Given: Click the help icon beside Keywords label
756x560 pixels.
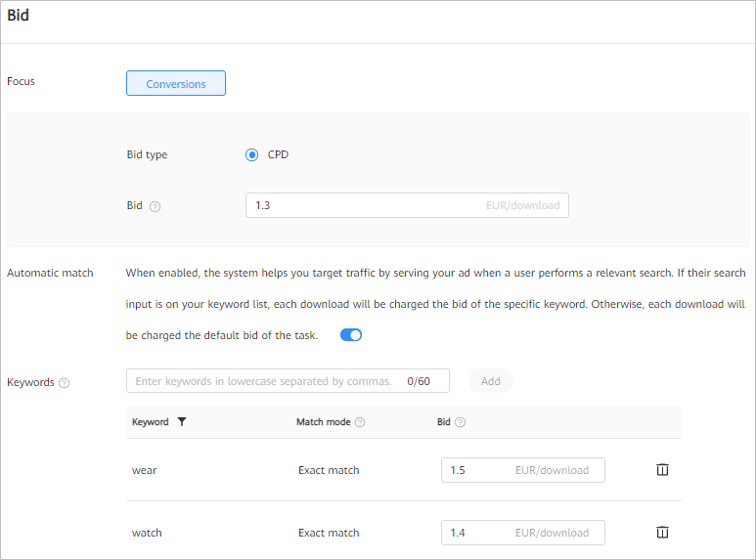Looking at the screenshot, I should [65, 383].
